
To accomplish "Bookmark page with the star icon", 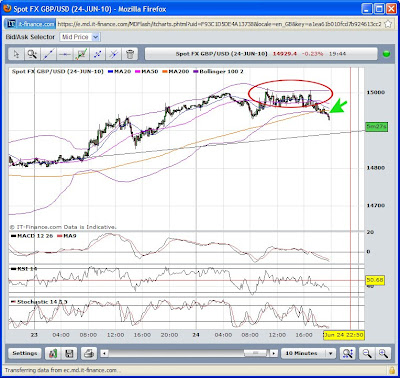I will [388, 24].
